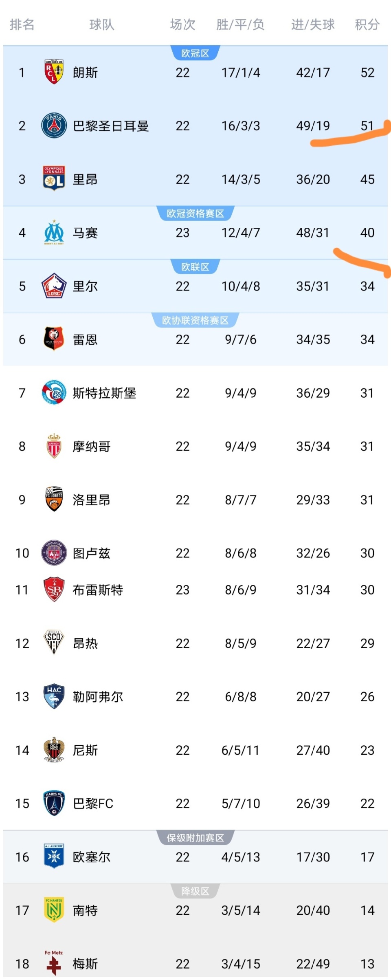The height and width of the screenshot is (980, 391).
Task: Click the RC Lens club crest
Action: [x=54, y=72]
